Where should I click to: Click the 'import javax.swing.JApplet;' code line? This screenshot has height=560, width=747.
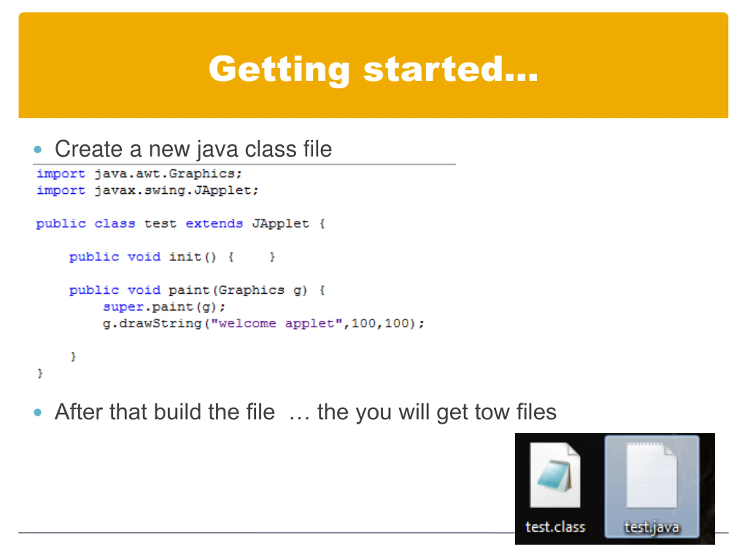point(147,190)
